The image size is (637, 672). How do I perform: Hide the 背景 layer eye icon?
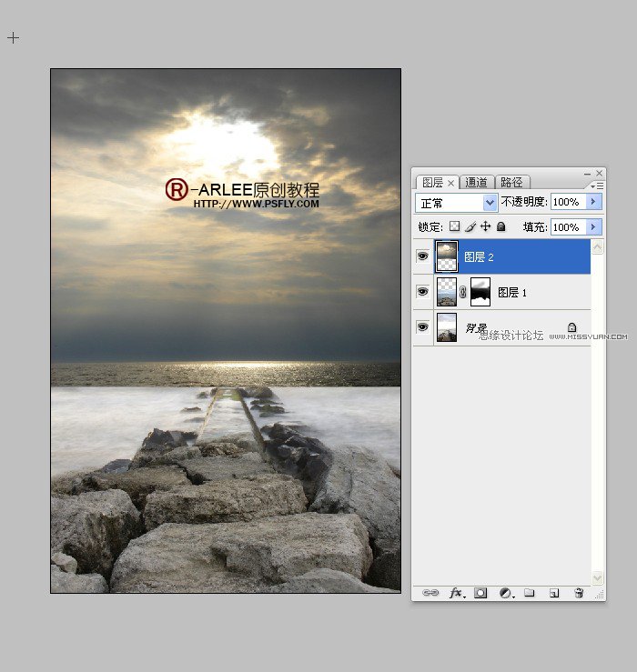pyautogui.click(x=422, y=327)
